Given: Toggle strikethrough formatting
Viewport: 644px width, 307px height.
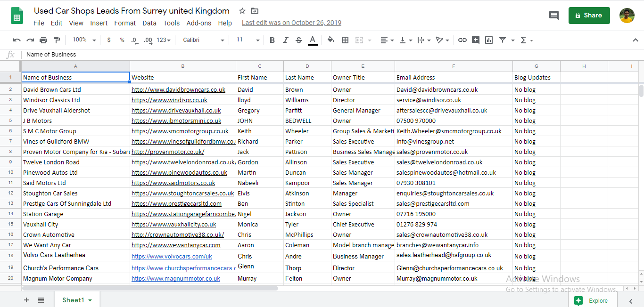Looking at the screenshot, I should [x=298, y=40].
